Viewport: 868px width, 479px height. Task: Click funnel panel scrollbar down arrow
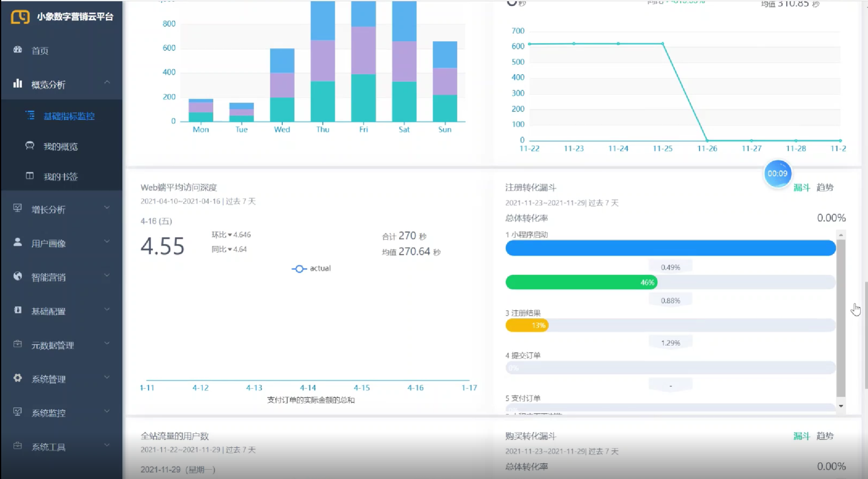click(841, 406)
